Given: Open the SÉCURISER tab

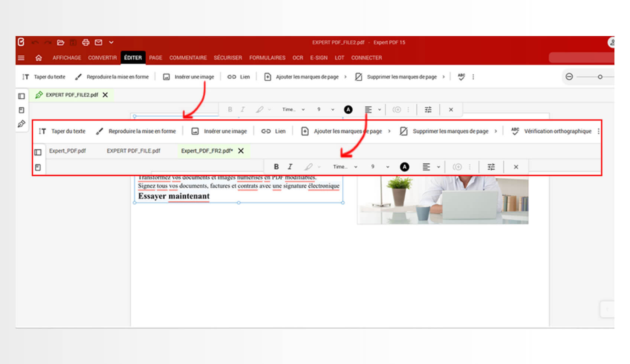Looking at the screenshot, I should 228,58.
